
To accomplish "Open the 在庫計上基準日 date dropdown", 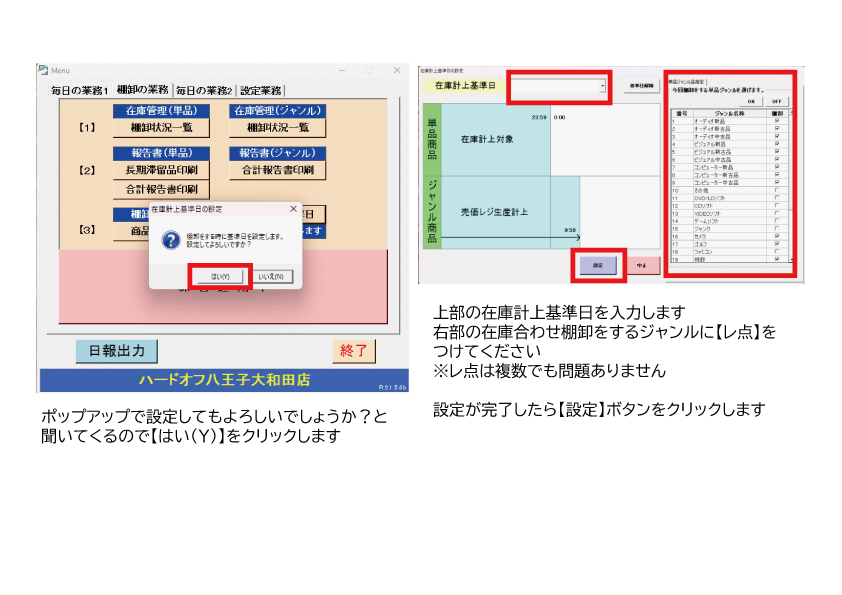I will pyautogui.click(x=603, y=86).
